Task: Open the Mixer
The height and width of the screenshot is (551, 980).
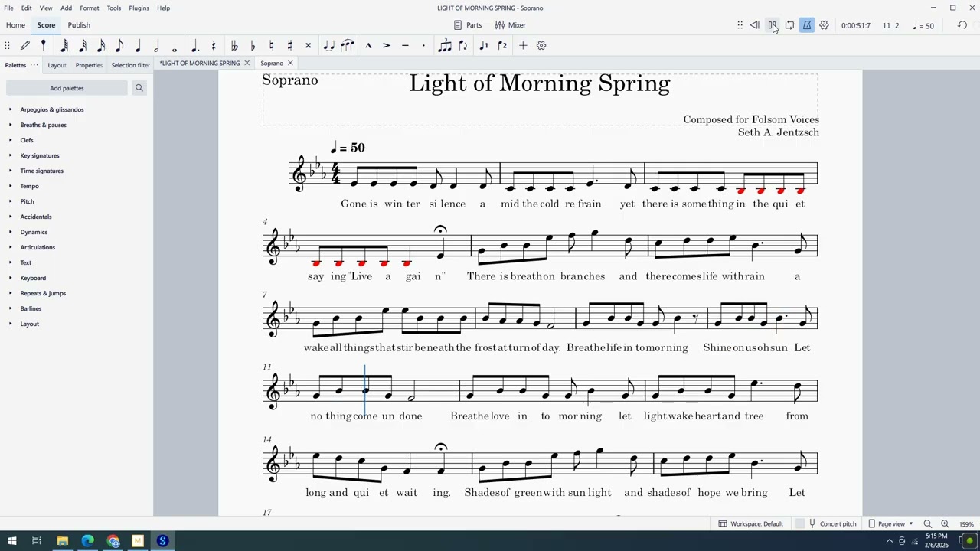Action: [x=510, y=25]
